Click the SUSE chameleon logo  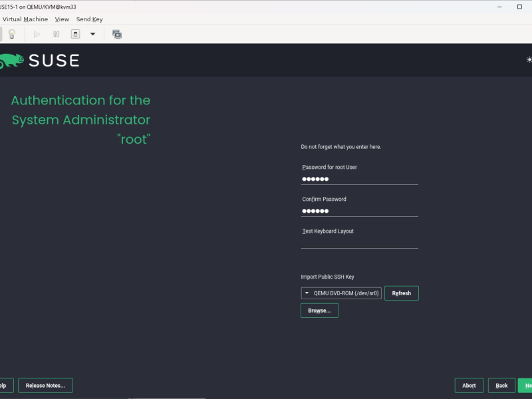click(12, 61)
